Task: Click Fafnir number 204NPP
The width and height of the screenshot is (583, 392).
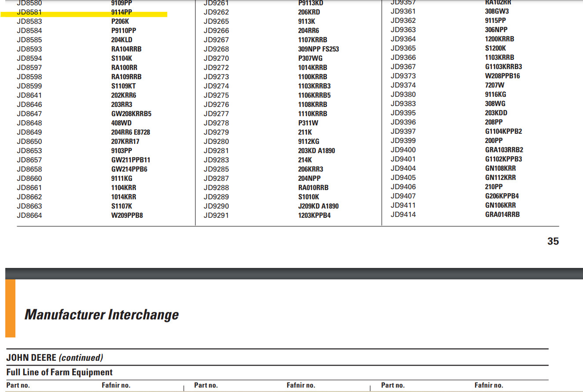Action: coord(309,179)
